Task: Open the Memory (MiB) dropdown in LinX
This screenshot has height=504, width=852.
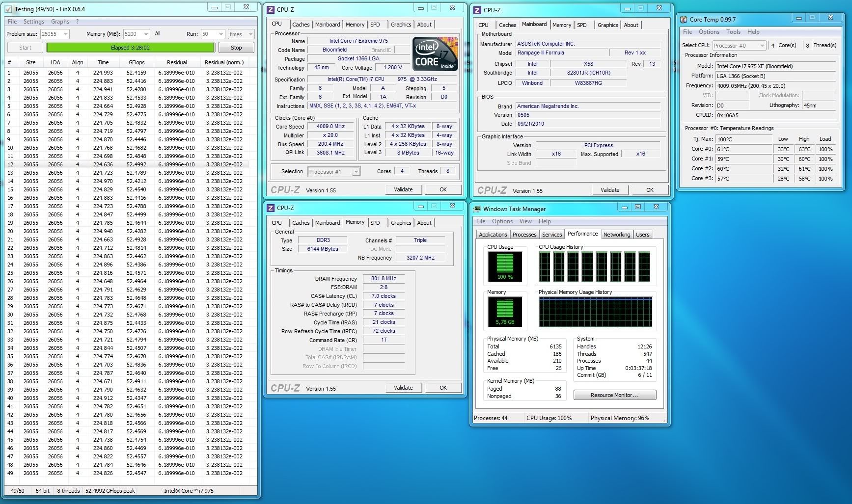Action: (x=136, y=34)
